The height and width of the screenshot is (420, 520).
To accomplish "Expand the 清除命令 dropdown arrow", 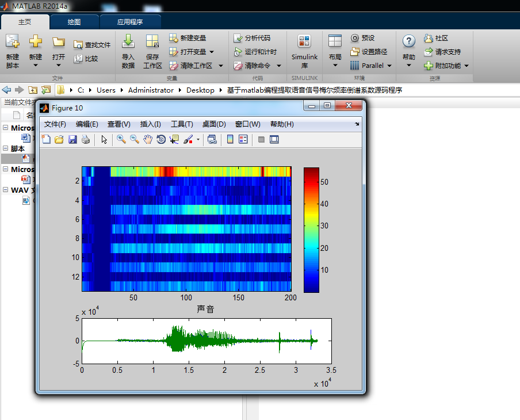I will point(279,66).
